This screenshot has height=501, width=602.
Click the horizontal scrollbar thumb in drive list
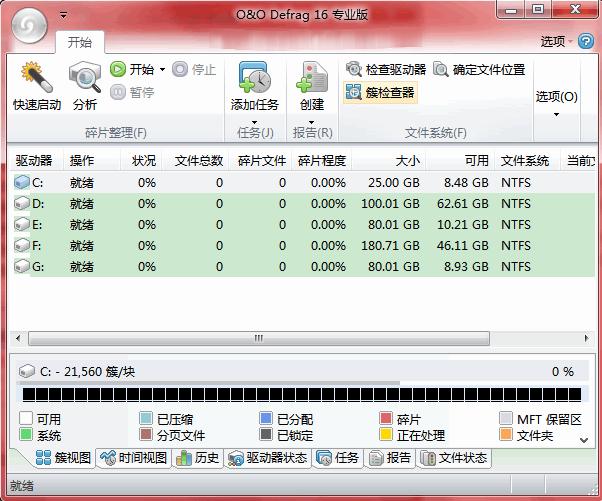tap(259, 338)
